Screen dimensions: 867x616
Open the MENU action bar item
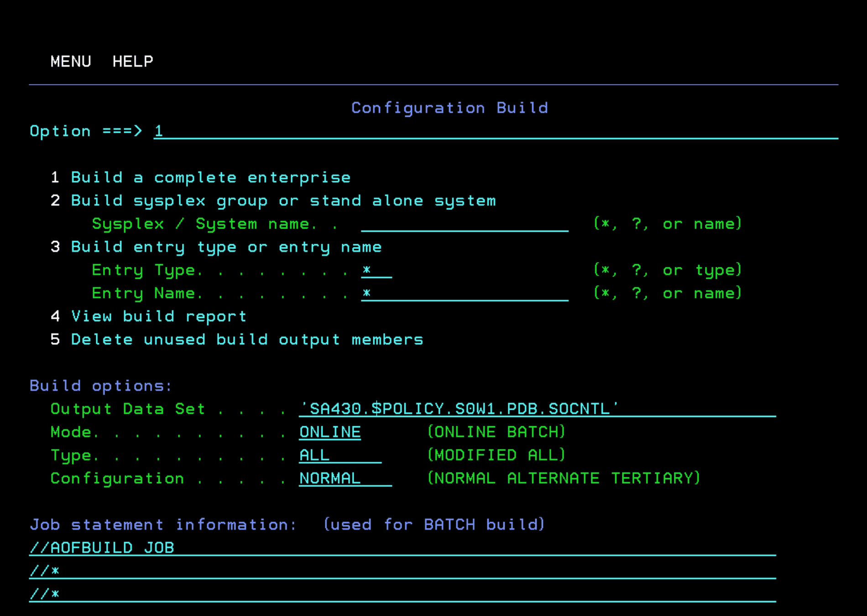click(71, 62)
